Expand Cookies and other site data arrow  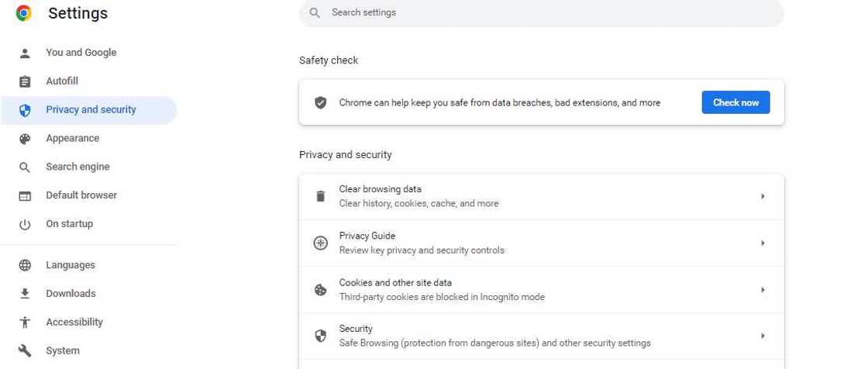point(763,290)
